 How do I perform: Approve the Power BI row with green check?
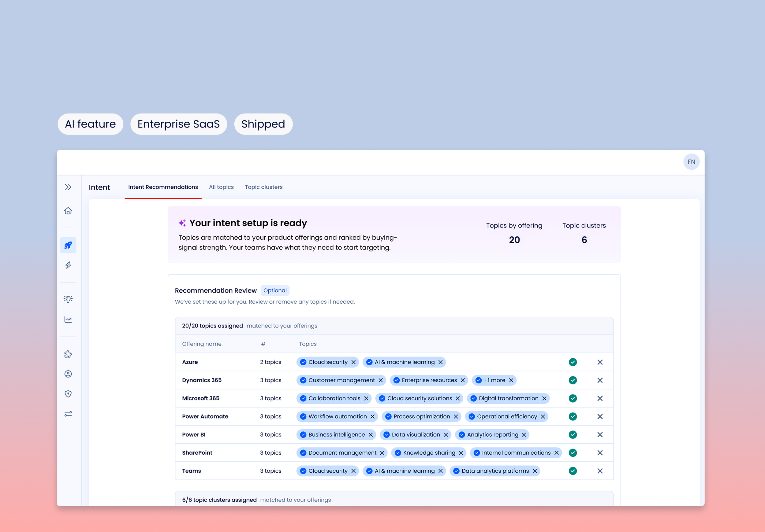pyautogui.click(x=573, y=434)
